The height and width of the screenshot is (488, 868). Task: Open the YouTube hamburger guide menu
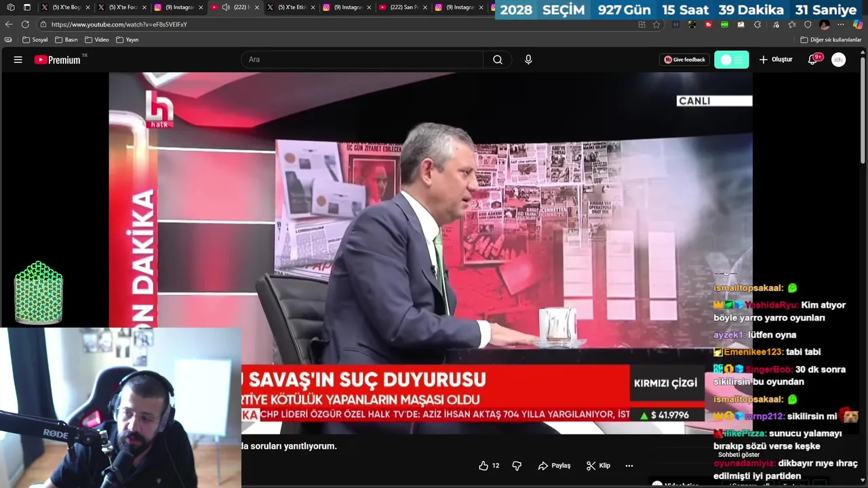point(18,60)
